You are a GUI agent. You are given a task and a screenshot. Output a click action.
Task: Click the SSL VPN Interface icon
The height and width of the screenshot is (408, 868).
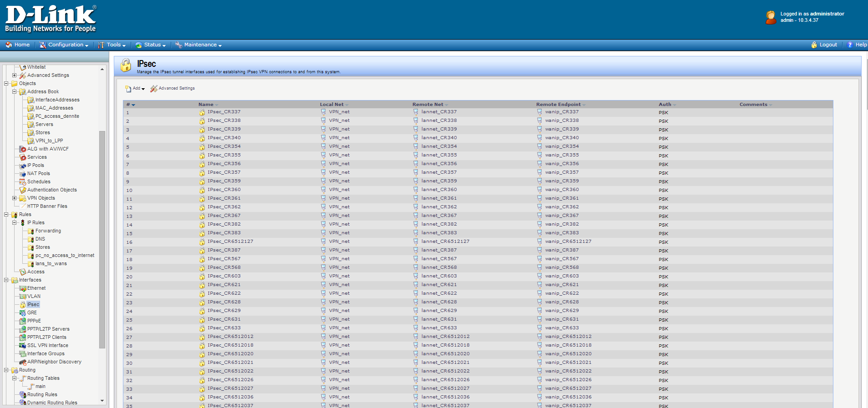pyautogui.click(x=22, y=346)
